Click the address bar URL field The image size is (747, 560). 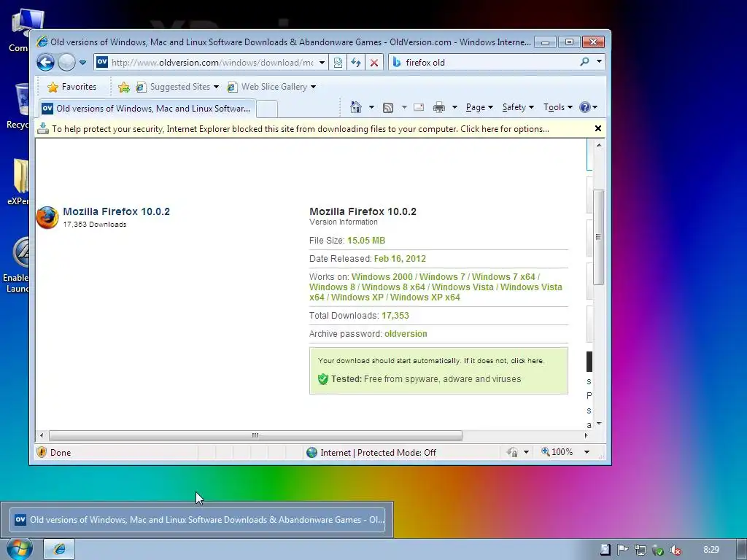click(212, 63)
